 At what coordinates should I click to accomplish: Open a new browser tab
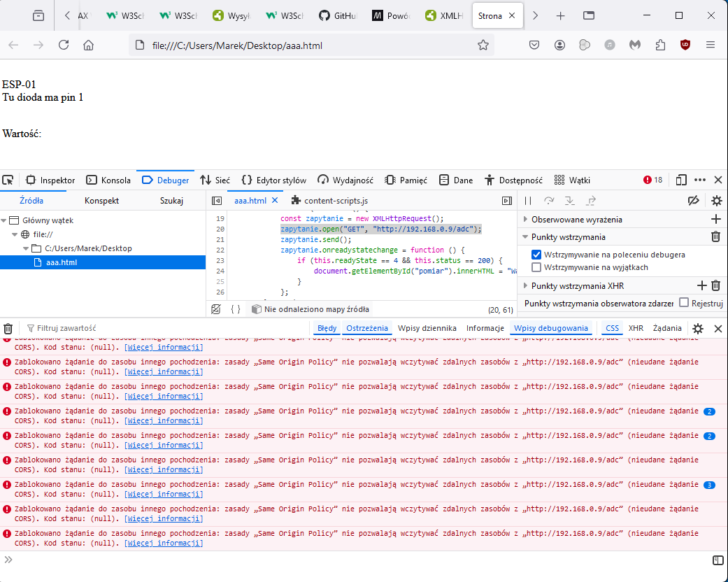(560, 16)
